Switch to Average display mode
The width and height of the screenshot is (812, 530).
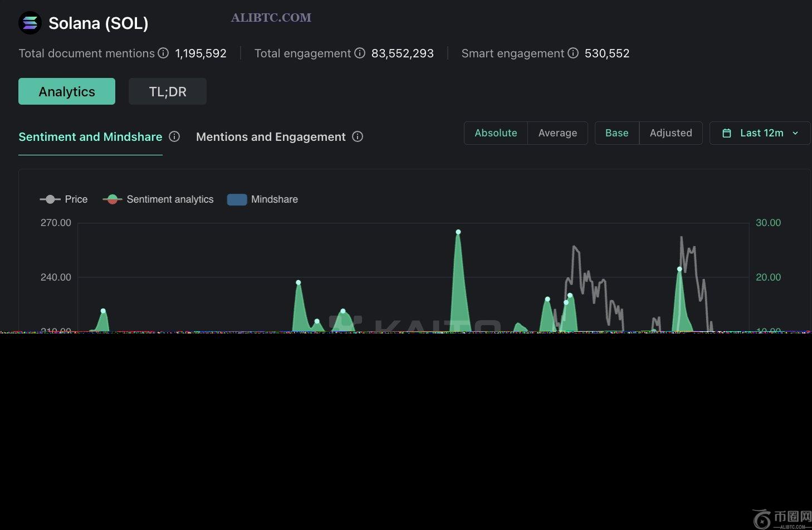click(x=557, y=133)
